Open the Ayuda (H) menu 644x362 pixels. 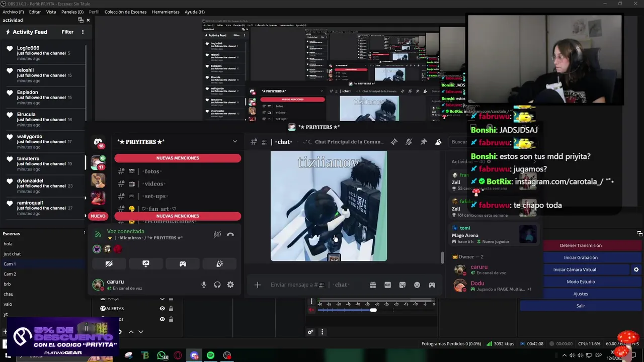click(194, 12)
